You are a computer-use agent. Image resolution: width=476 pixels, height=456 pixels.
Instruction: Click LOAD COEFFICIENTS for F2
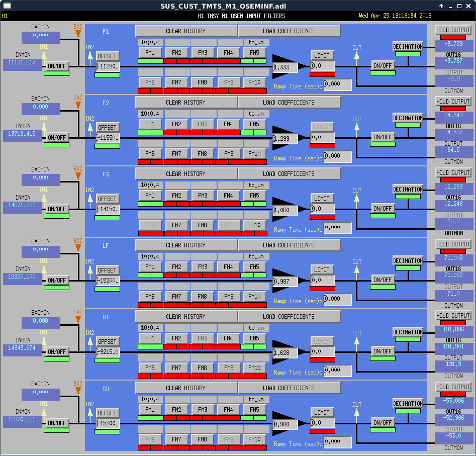pos(289,103)
